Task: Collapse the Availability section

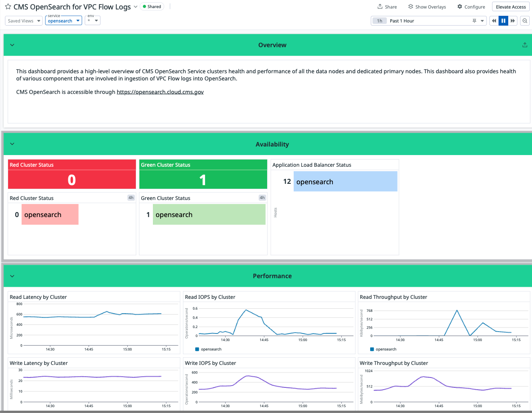Action: click(x=12, y=144)
